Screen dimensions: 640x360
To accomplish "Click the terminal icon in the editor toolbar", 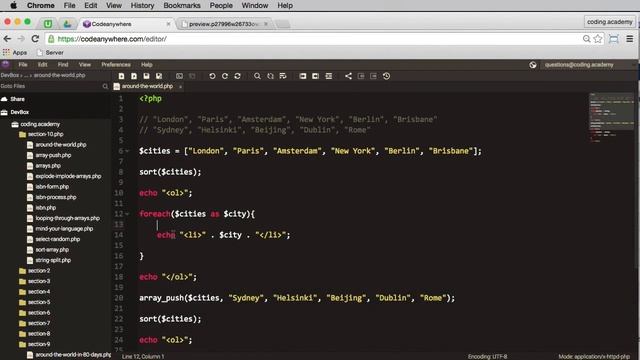I will [179, 76].
